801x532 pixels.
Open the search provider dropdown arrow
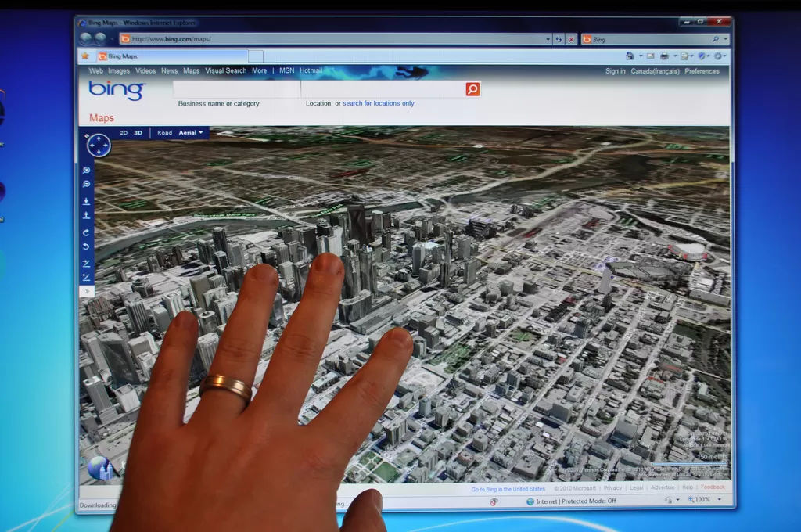[x=725, y=39]
